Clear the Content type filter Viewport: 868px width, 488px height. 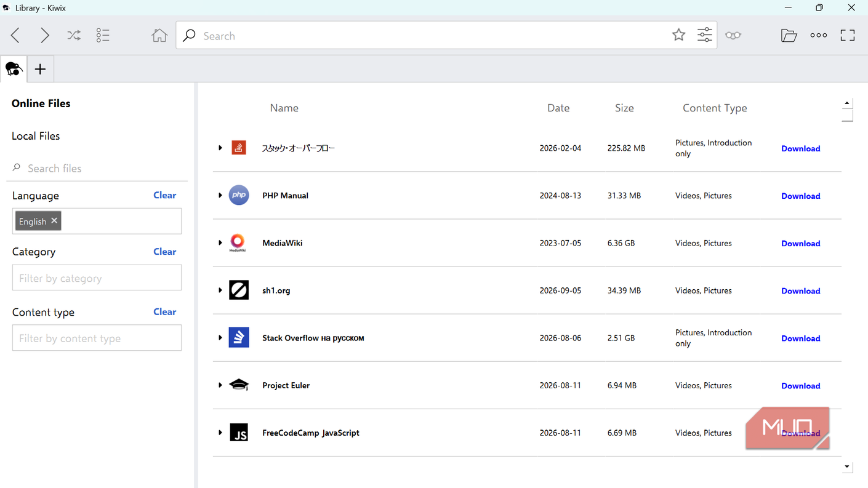pyautogui.click(x=164, y=312)
